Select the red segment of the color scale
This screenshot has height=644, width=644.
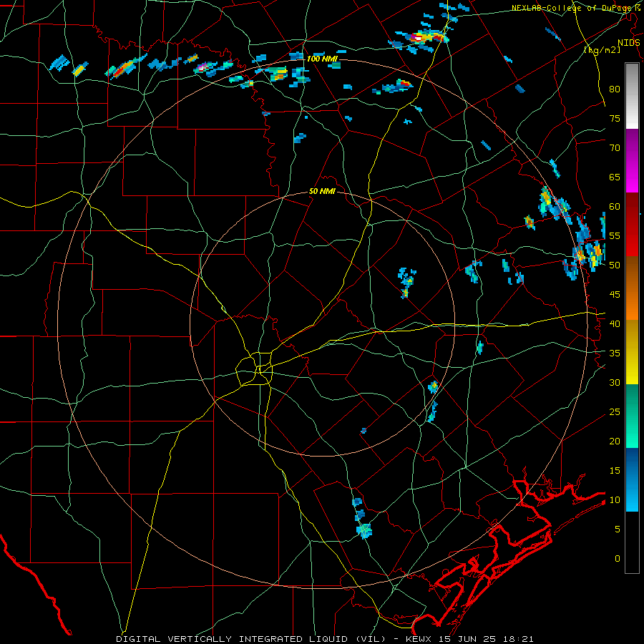tap(632, 225)
